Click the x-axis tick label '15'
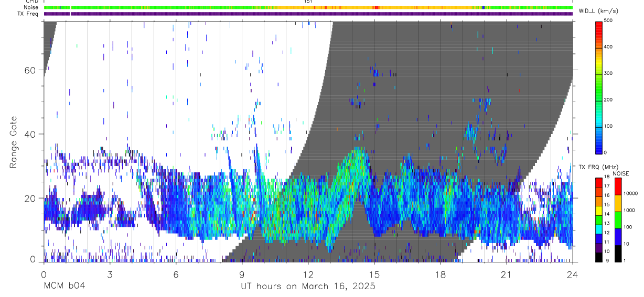 pyautogui.click(x=374, y=274)
